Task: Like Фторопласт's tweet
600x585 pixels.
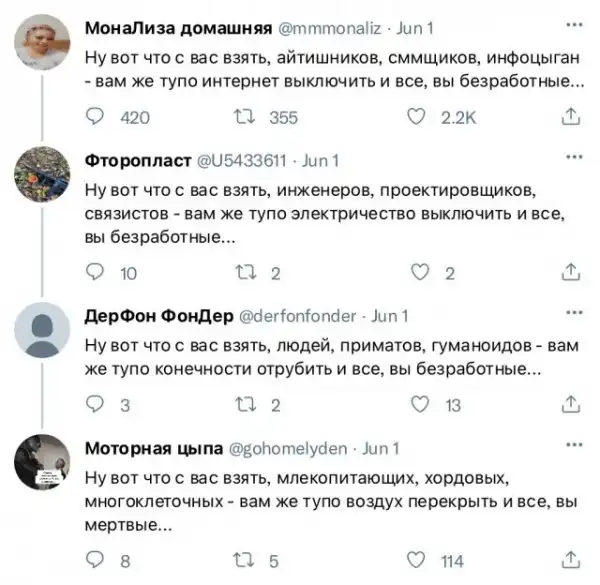Action: point(421,272)
